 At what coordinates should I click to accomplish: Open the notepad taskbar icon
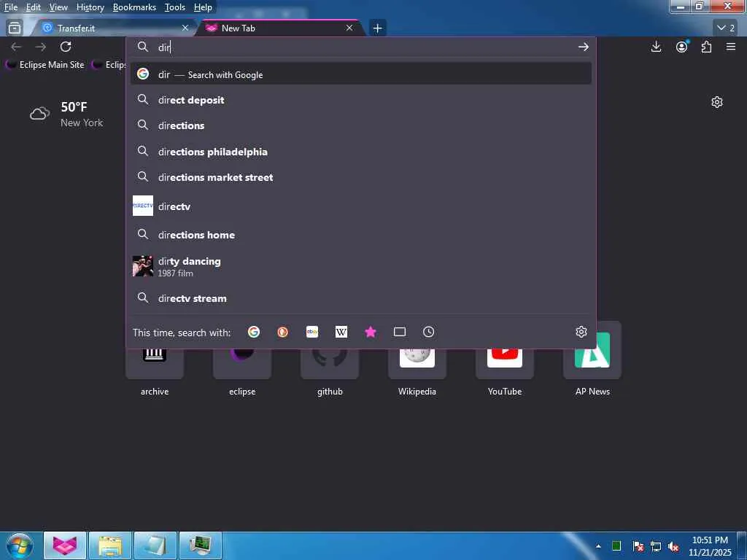click(155, 545)
